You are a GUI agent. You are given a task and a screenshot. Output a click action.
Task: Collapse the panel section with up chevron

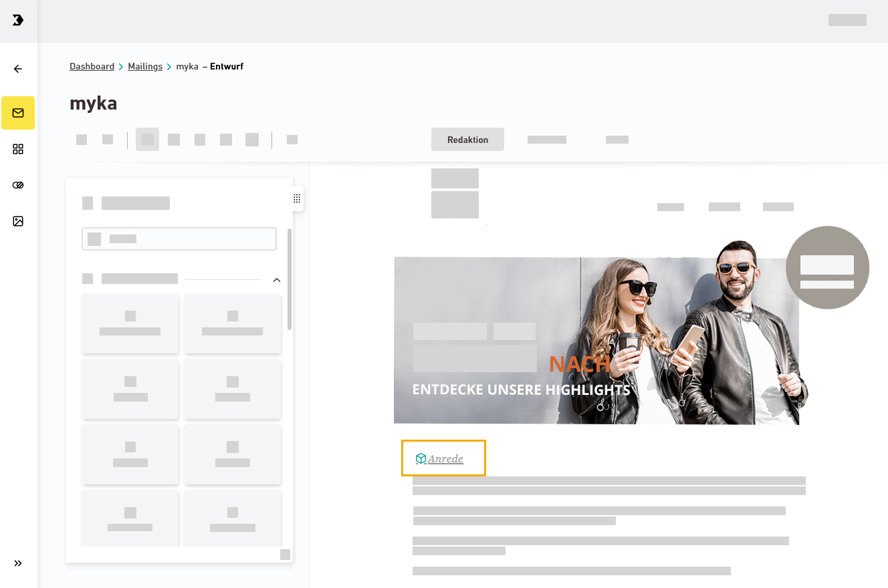(x=277, y=279)
